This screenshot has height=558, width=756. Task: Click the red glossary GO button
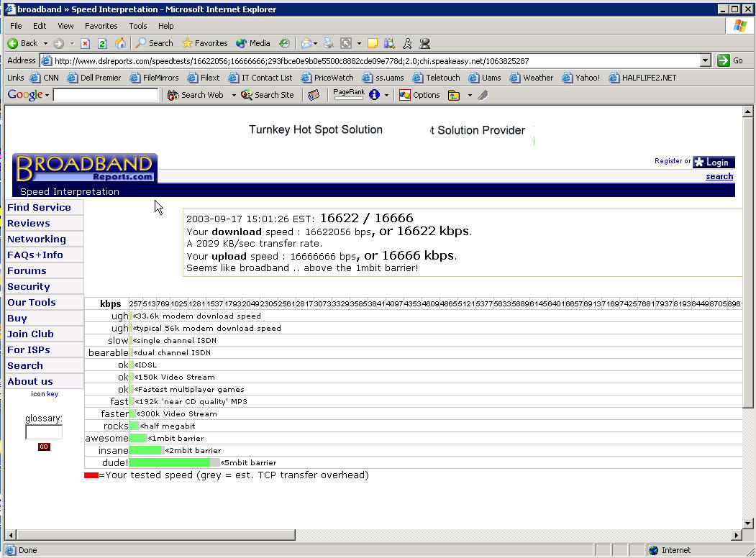44,447
